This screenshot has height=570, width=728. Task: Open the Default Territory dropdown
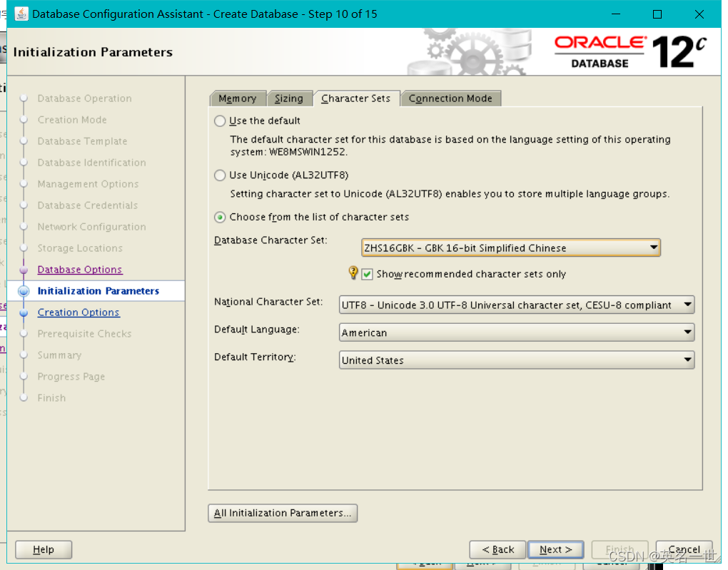pyautogui.click(x=517, y=360)
